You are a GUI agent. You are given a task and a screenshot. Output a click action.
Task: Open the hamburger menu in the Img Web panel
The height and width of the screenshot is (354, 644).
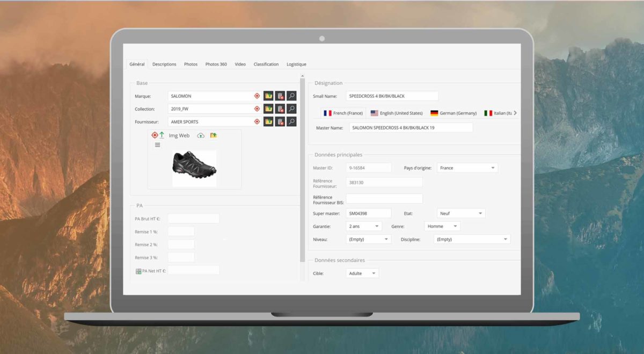(157, 145)
